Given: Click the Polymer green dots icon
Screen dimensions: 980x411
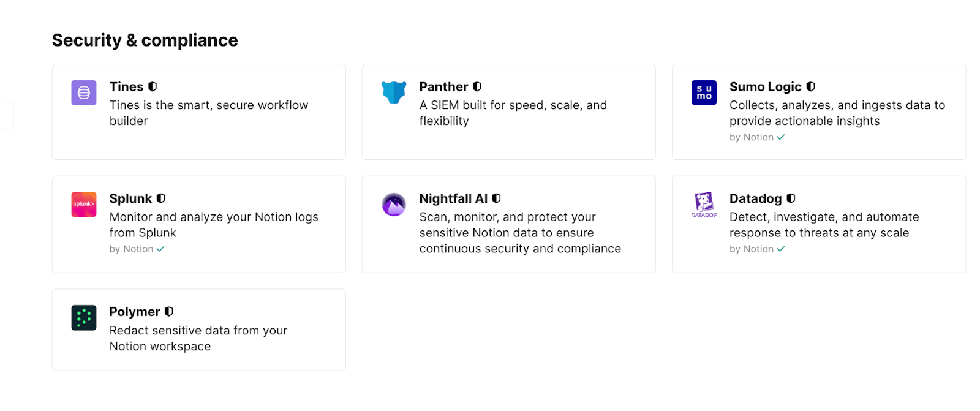Looking at the screenshot, I should click(84, 317).
